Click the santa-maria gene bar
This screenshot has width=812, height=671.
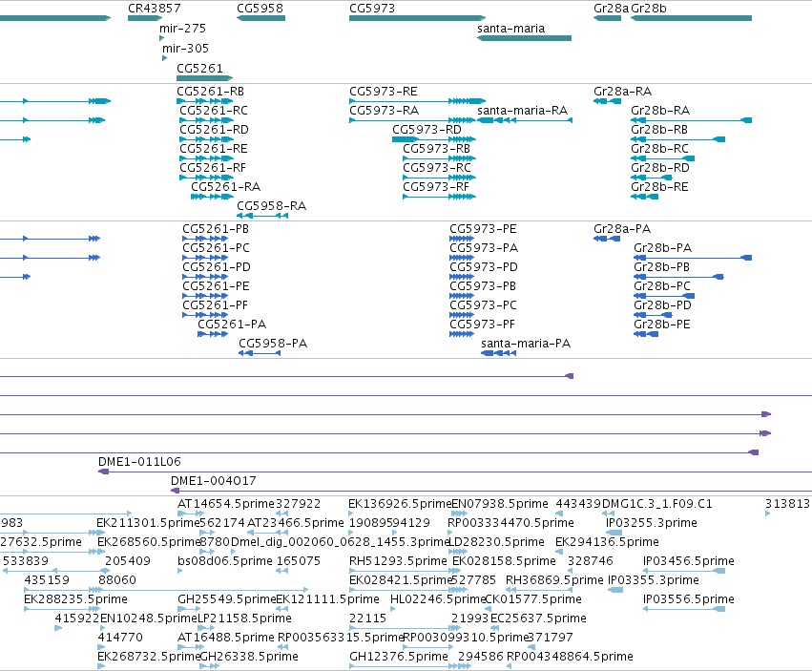524,38
